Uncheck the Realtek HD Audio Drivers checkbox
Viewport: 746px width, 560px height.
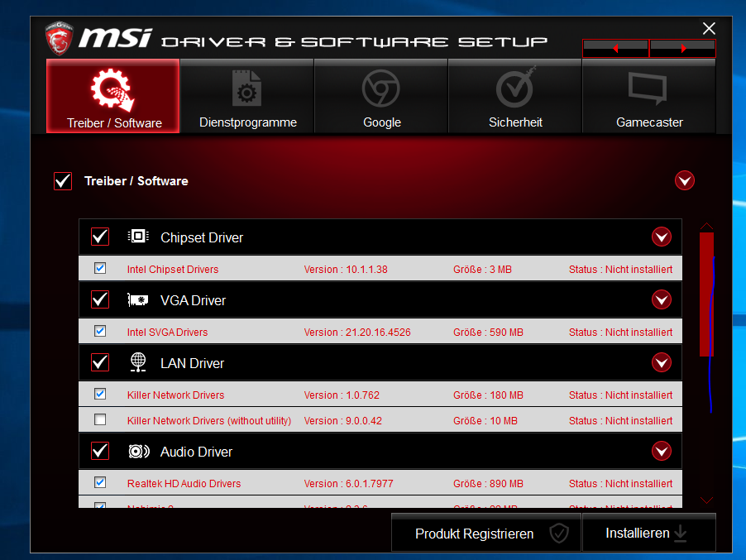click(100, 482)
